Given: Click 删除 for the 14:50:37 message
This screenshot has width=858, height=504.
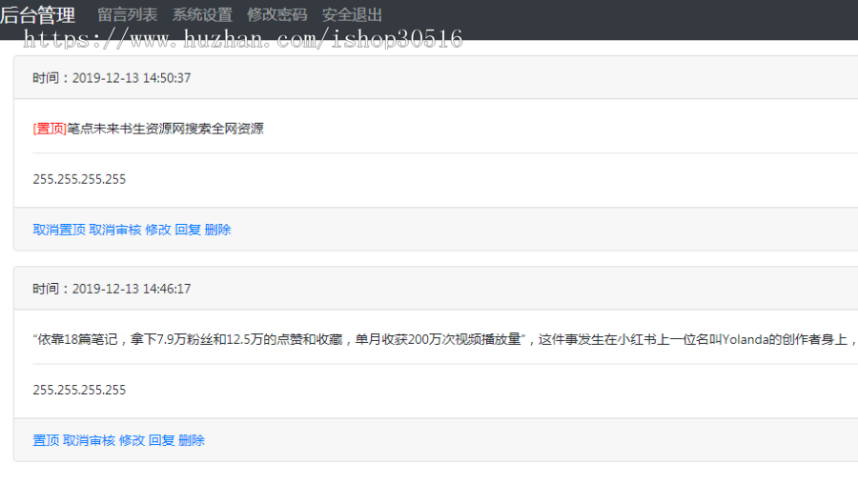Looking at the screenshot, I should point(217,230).
